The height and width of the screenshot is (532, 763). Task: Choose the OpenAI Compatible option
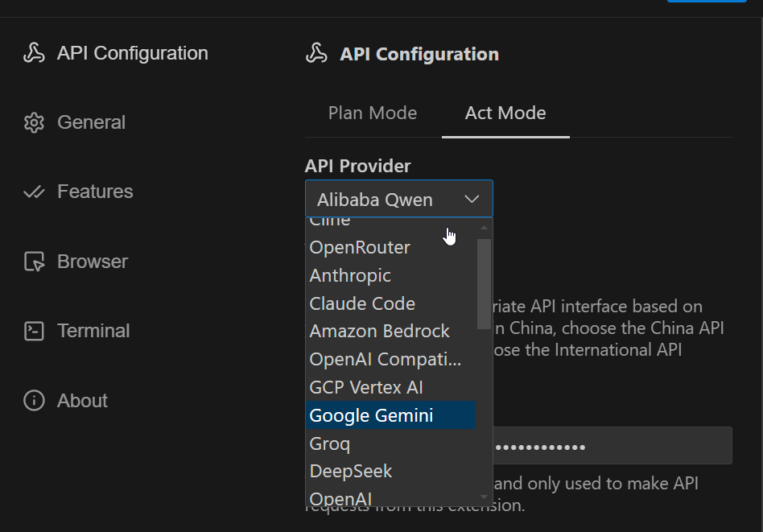click(x=386, y=360)
